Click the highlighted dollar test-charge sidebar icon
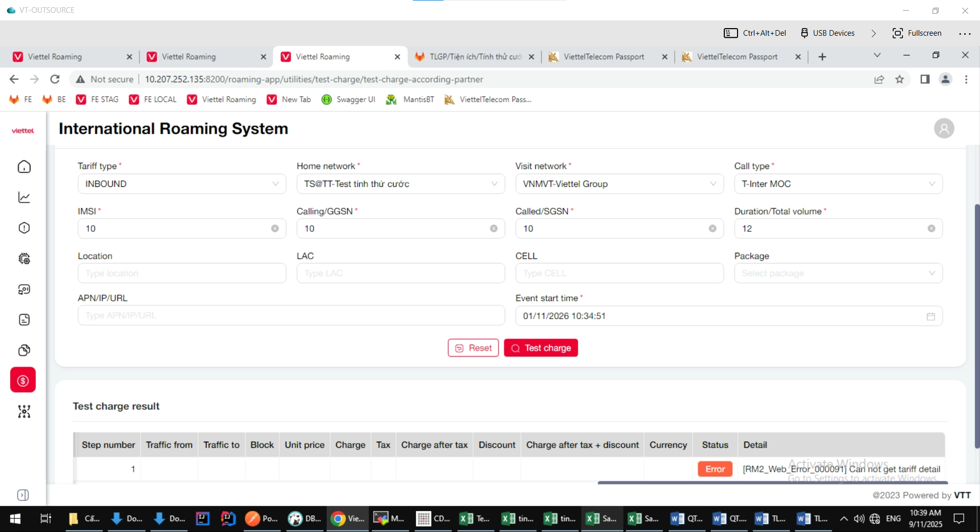The image size is (980, 532). pyautogui.click(x=23, y=380)
